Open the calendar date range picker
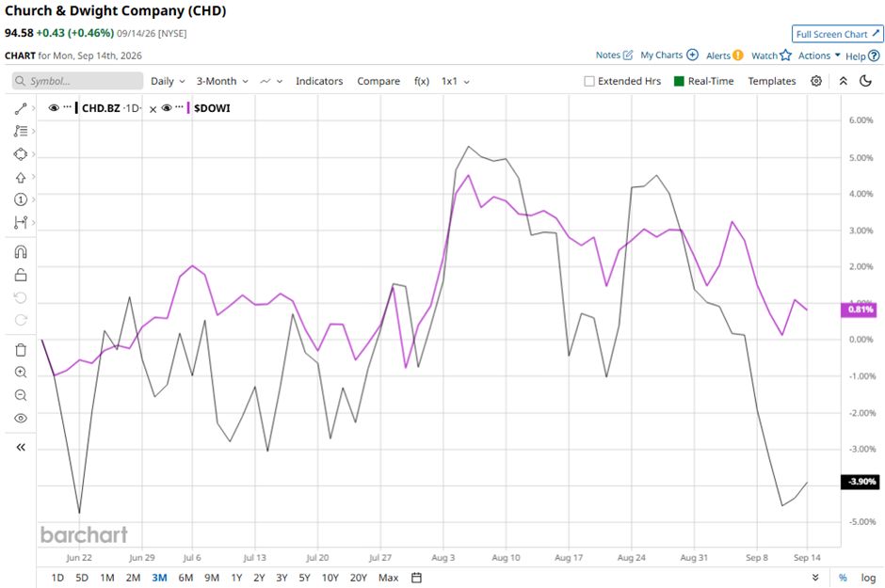Screen dimensions: 885x588 pyautogui.click(x=416, y=578)
